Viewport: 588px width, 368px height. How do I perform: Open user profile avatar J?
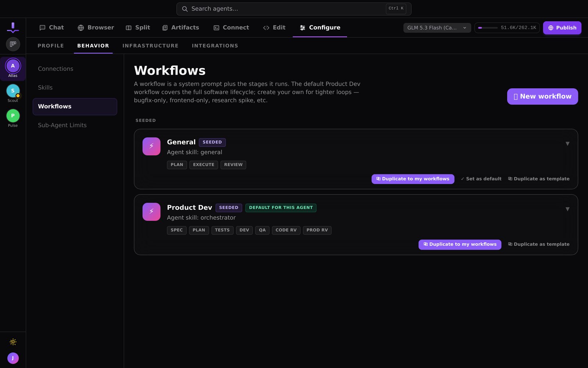[x=13, y=358]
